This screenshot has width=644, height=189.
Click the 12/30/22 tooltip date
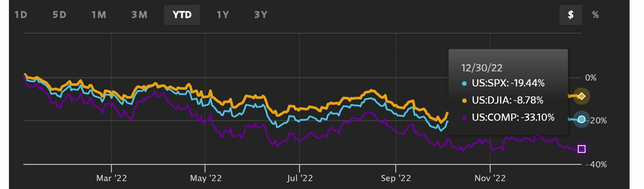point(482,68)
